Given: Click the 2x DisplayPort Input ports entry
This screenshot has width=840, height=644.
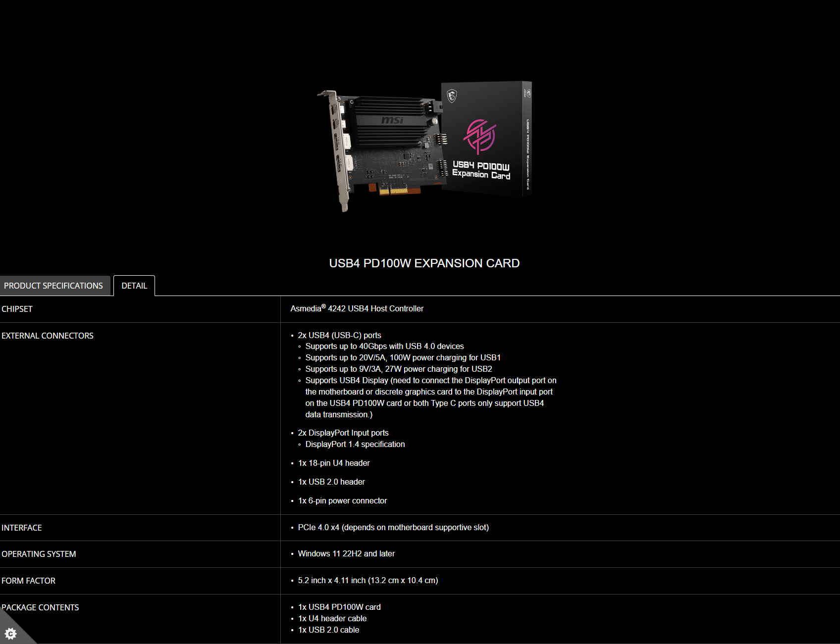Looking at the screenshot, I should pos(343,433).
